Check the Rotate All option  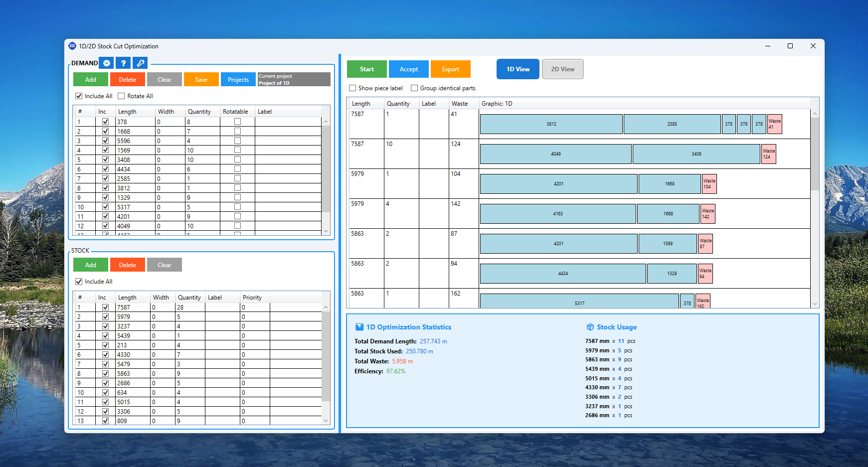point(121,96)
